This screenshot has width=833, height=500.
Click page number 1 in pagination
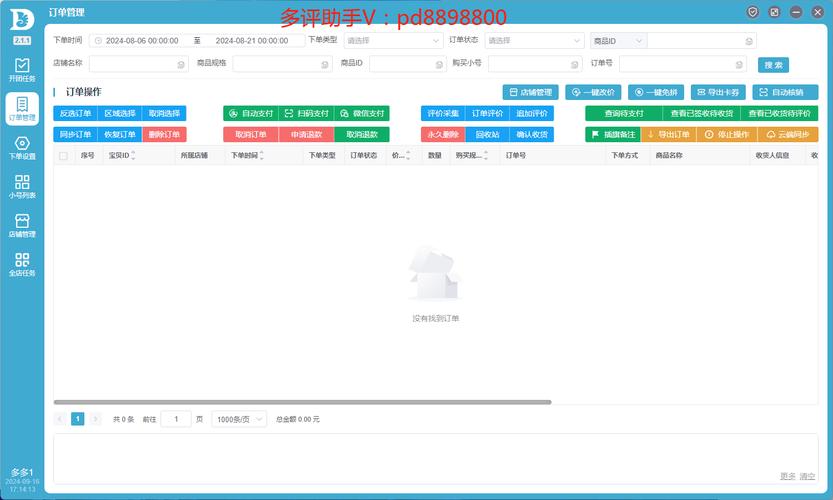click(78, 419)
